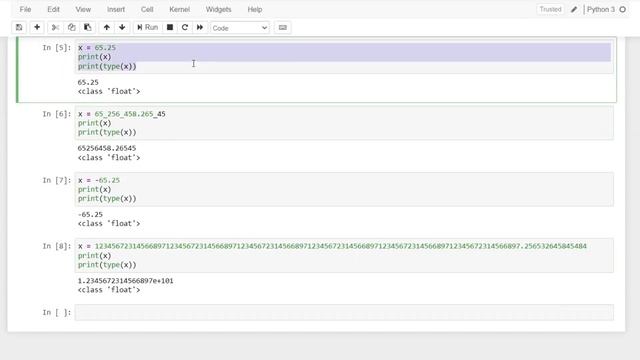
Task: Restart the kernel with the circular arrow
Action: (185, 27)
